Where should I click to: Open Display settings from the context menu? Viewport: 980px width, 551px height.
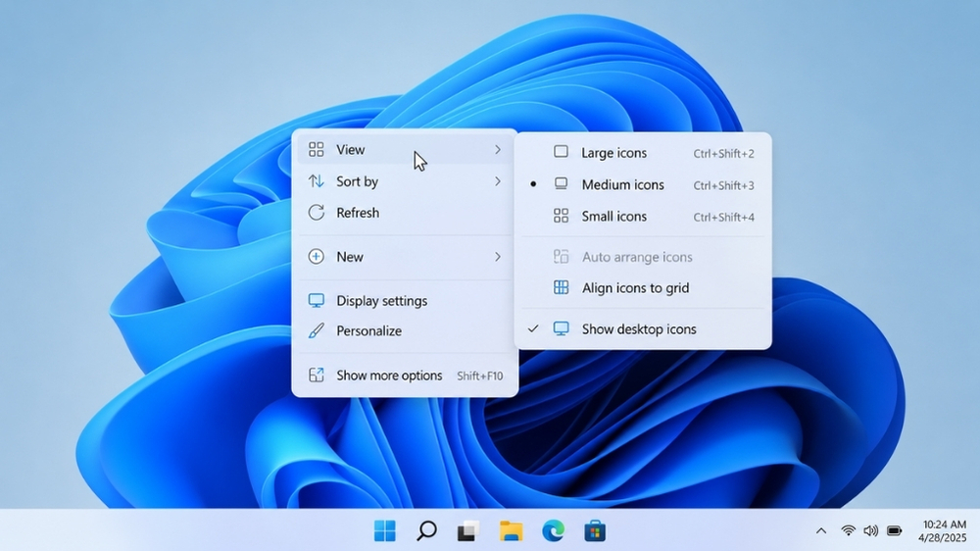tap(405, 301)
